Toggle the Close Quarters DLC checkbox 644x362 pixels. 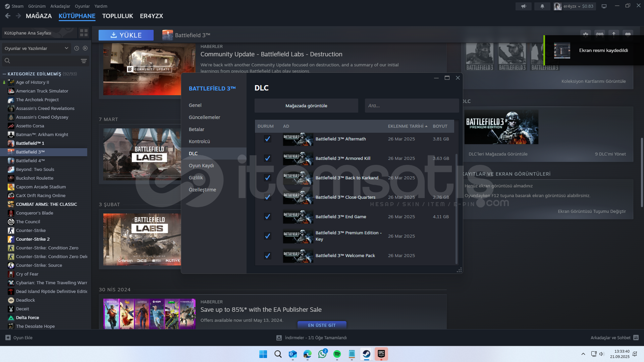click(267, 197)
